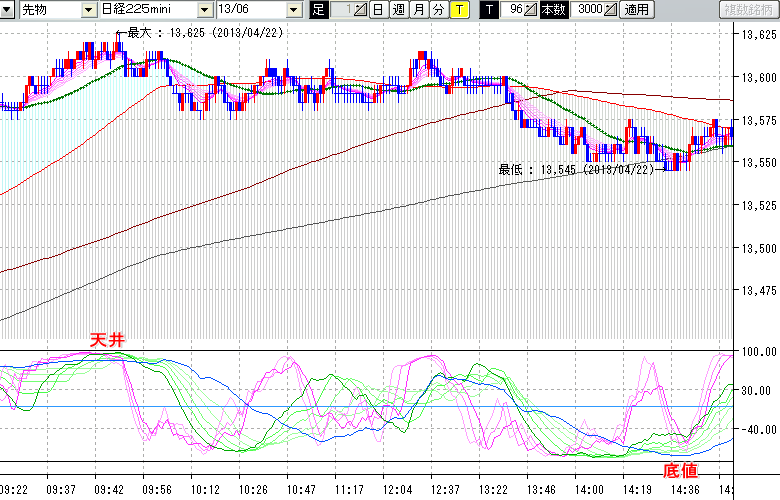Image resolution: width=780 pixels, height=500 pixels.
Task: Click the spinner icon beside the 3000 value
Action: pyautogui.click(x=611, y=10)
